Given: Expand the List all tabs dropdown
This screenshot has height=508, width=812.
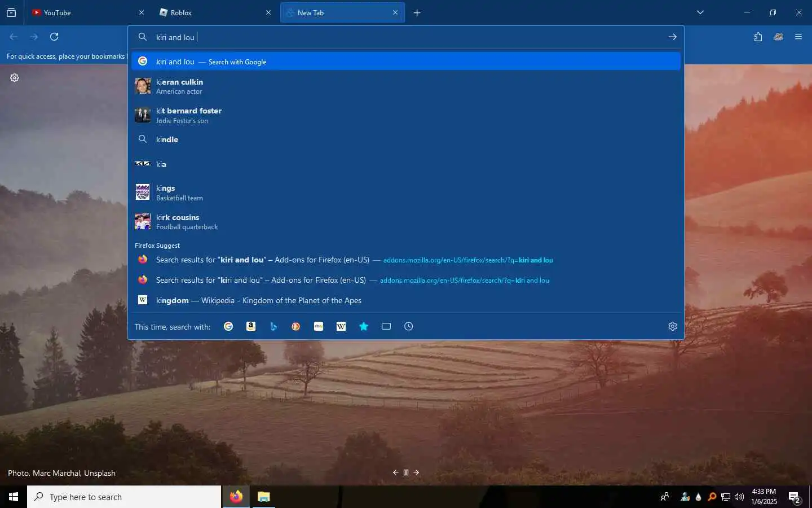Looking at the screenshot, I should (700, 12).
